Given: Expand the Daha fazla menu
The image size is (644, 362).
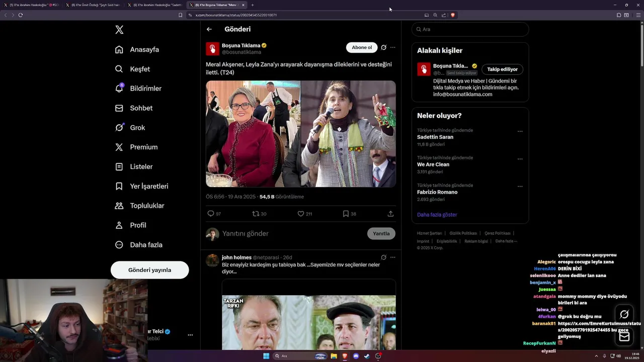Looking at the screenshot, I should coord(138,245).
